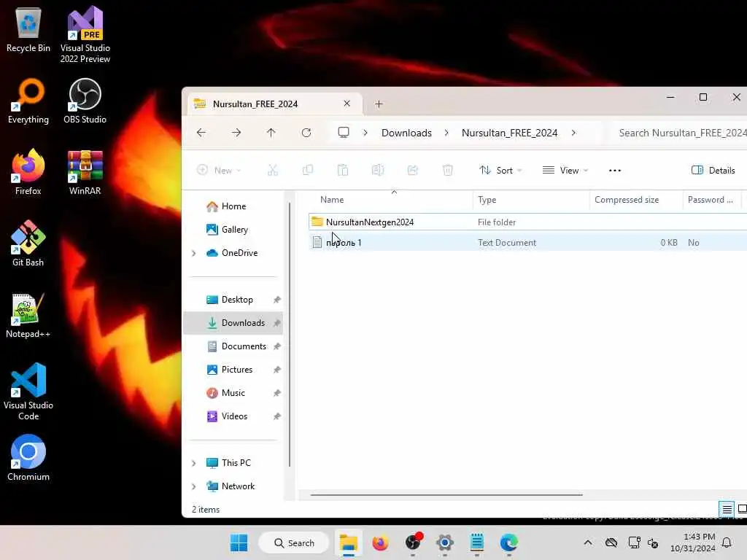747x560 pixels.
Task: Click chevron after Downloads breadcrumb
Action: pos(446,133)
